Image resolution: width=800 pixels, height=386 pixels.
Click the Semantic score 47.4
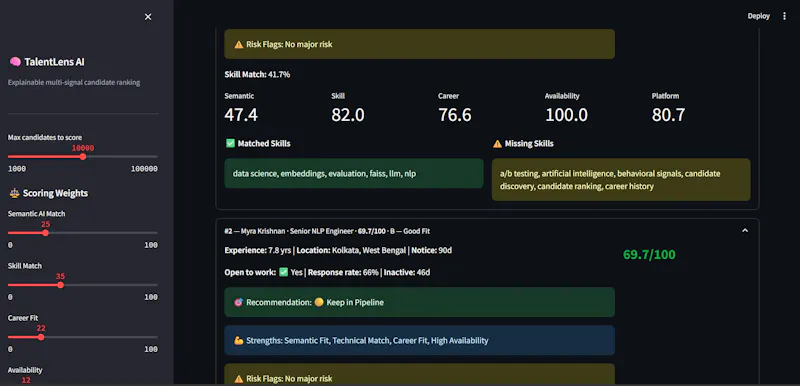click(241, 115)
